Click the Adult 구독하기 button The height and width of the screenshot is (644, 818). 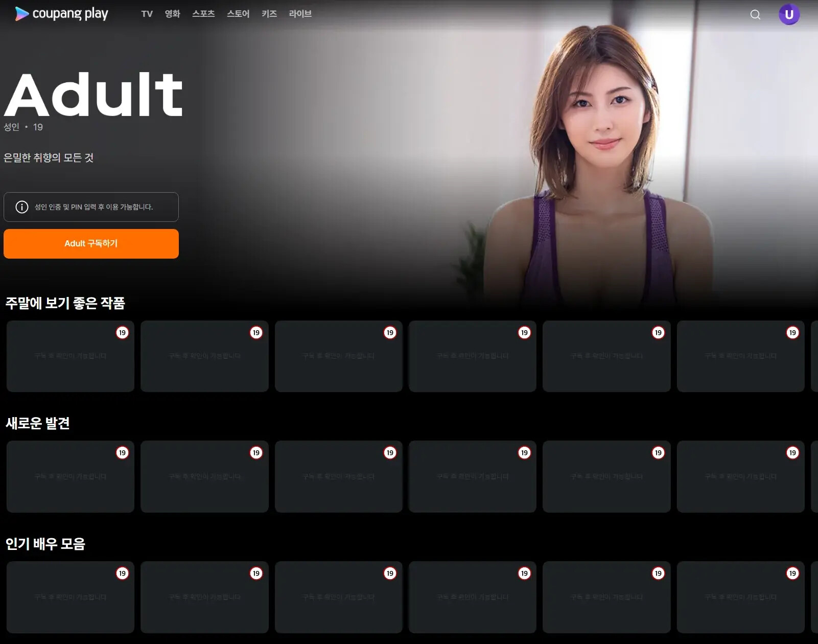click(x=91, y=244)
